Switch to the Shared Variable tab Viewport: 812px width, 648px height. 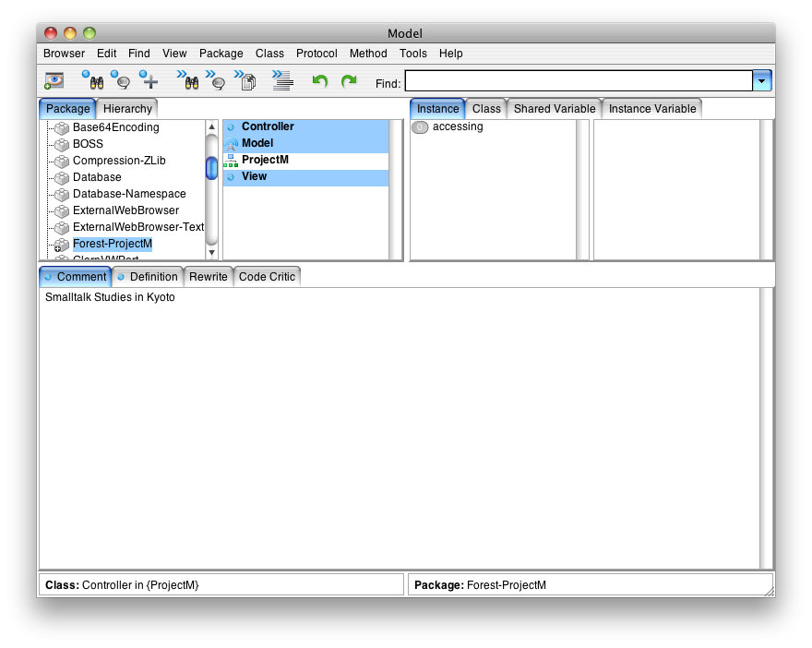click(555, 109)
